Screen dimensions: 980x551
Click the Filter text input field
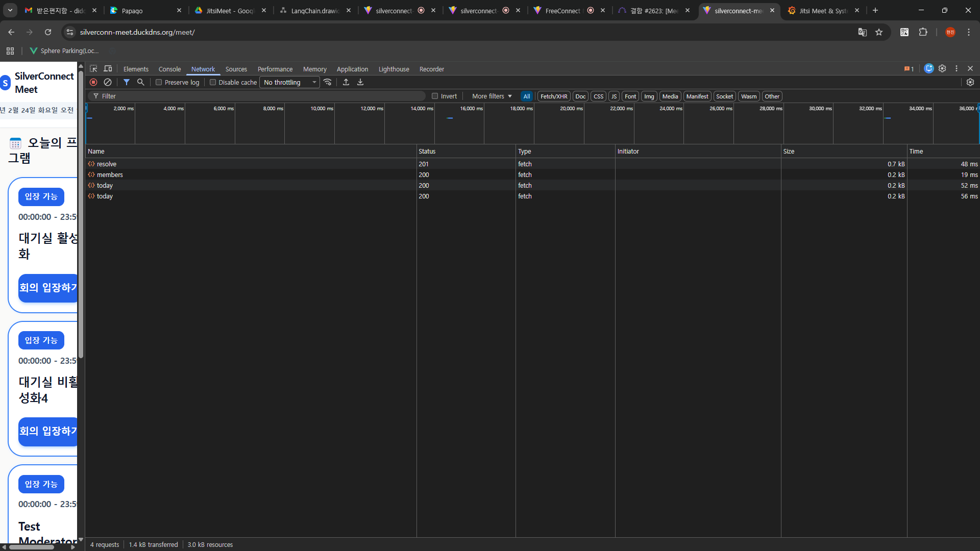(260, 96)
